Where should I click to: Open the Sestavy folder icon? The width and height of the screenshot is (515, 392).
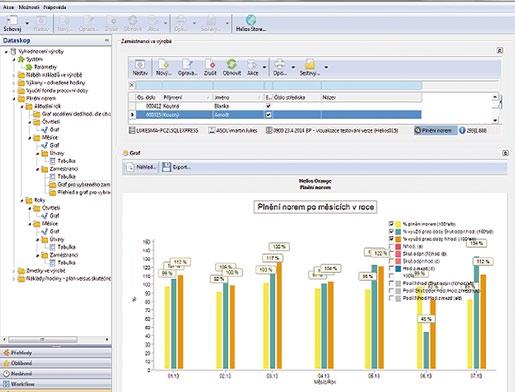click(310, 64)
